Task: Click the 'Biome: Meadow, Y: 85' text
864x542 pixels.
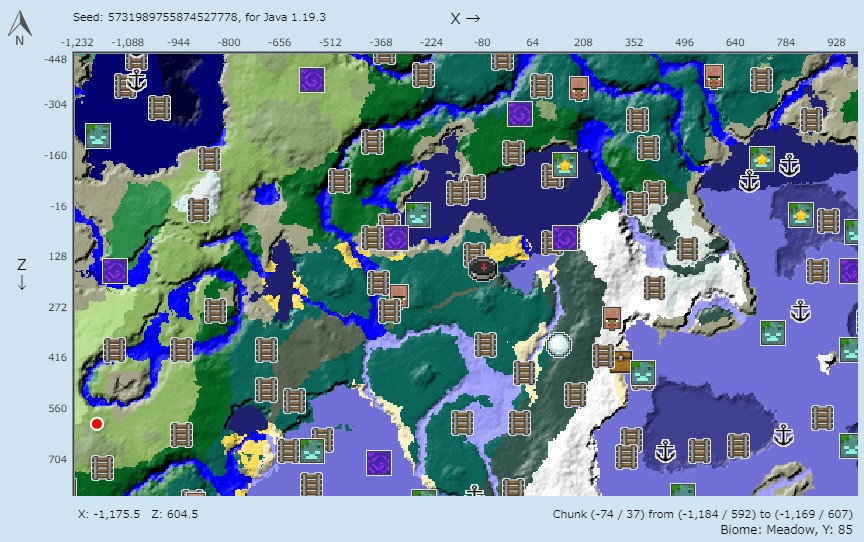Action: (786, 529)
